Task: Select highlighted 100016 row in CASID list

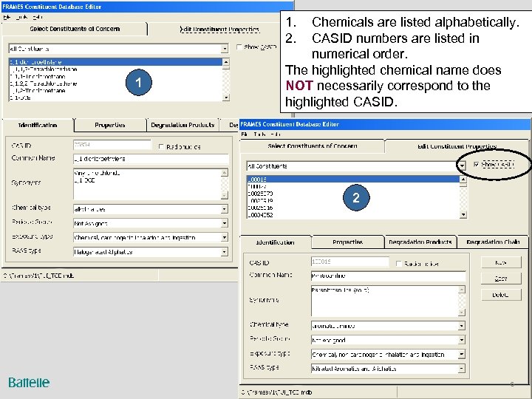Action: (353, 179)
